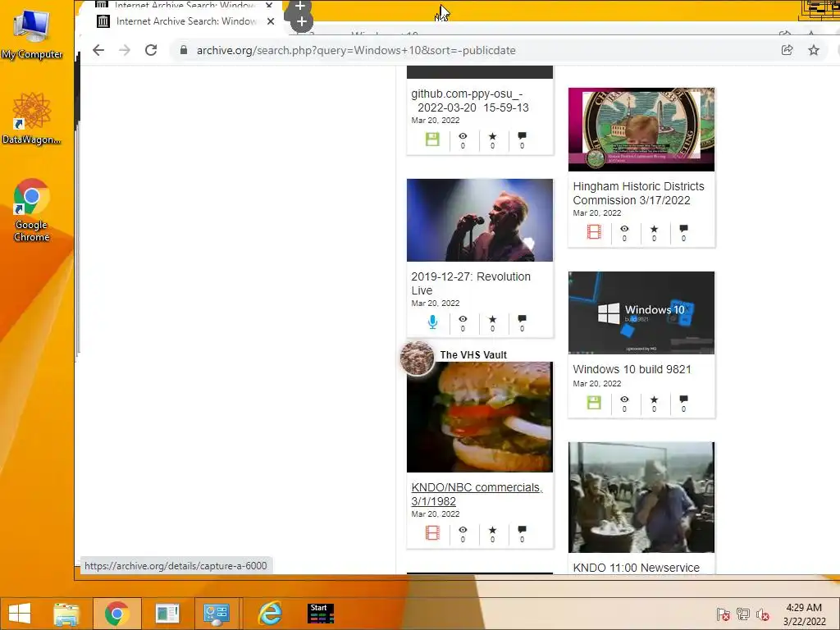Open the Windows 10 build 9821 thumbnail
Image resolution: width=840 pixels, height=630 pixels.
[641, 313]
